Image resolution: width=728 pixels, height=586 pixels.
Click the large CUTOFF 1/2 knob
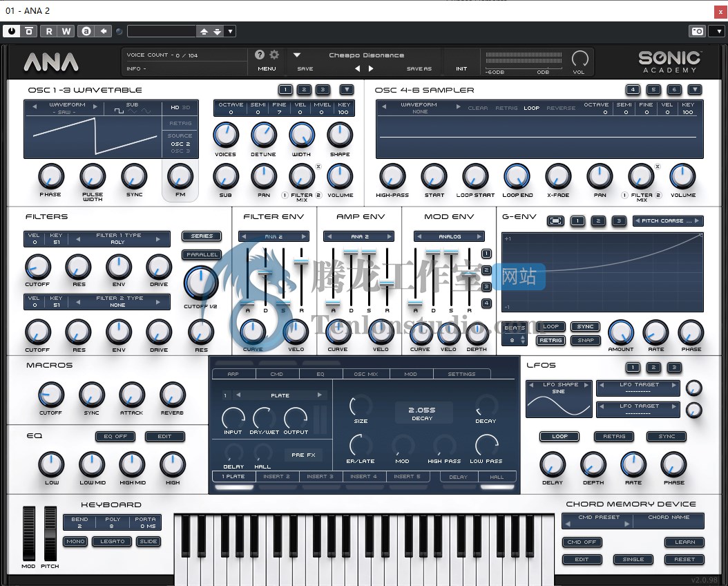pyautogui.click(x=200, y=283)
